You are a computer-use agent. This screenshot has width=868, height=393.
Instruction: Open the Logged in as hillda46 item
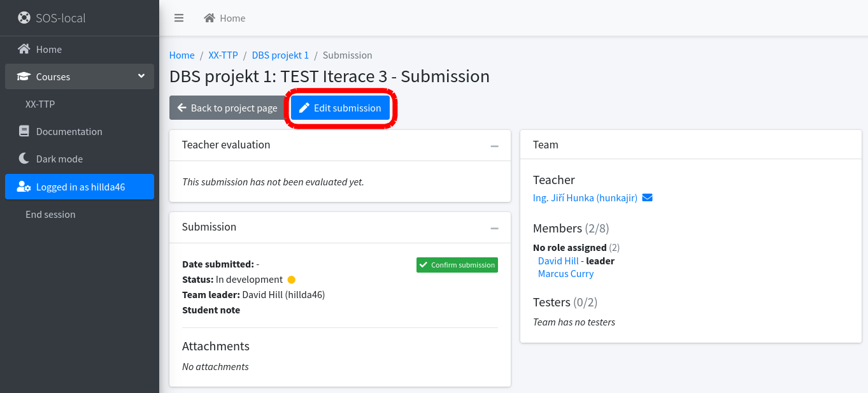tap(80, 187)
